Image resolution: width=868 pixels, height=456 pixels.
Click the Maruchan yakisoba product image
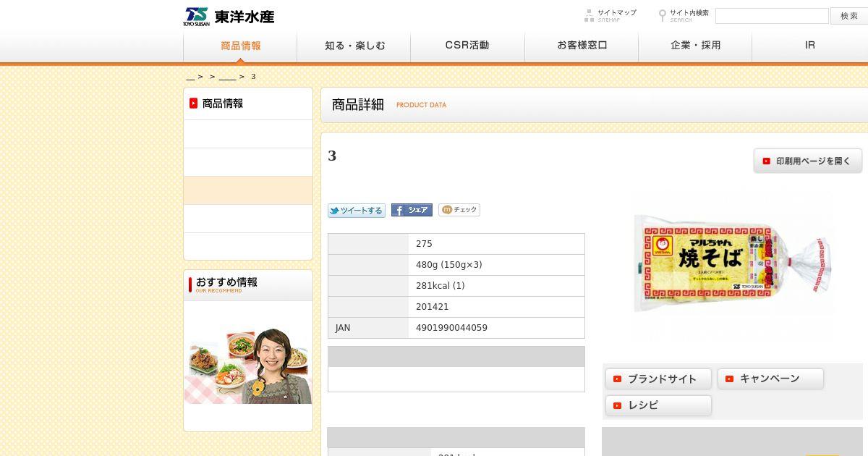(x=733, y=263)
